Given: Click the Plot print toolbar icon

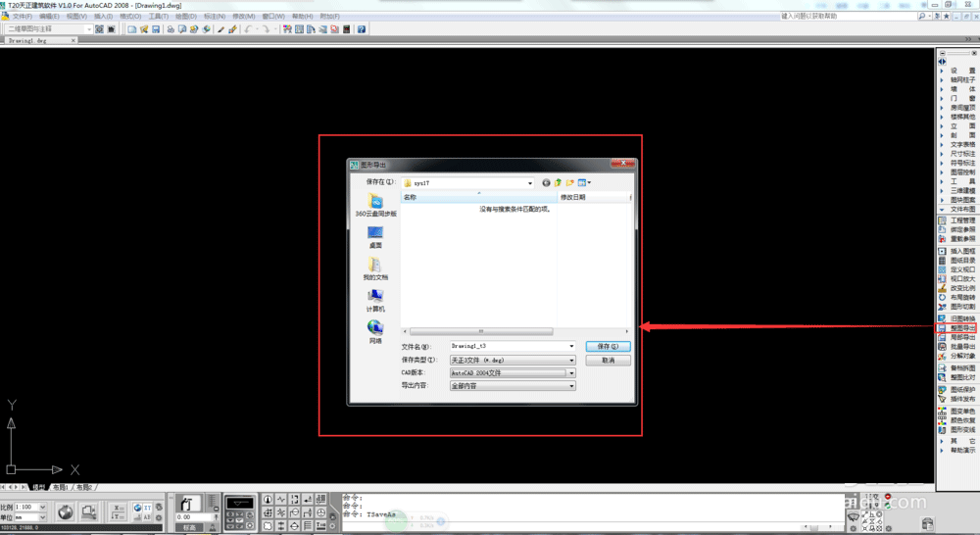Looking at the screenshot, I should tap(170, 29).
